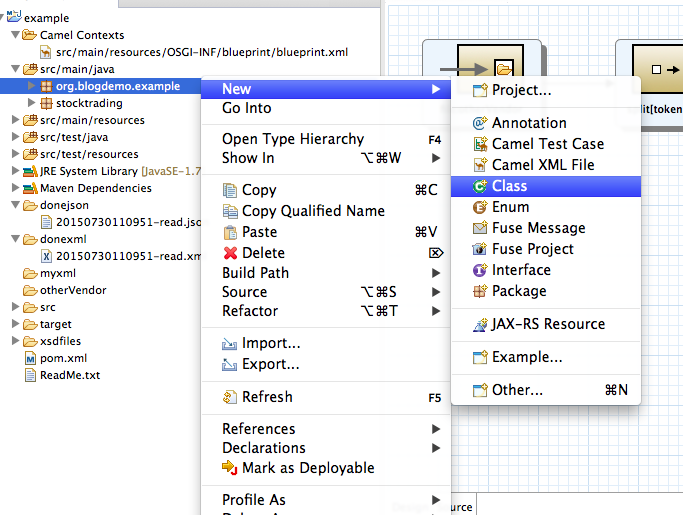The image size is (683, 515).
Task: Collapse the Camel Contexts folder
Action: click(x=15, y=34)
